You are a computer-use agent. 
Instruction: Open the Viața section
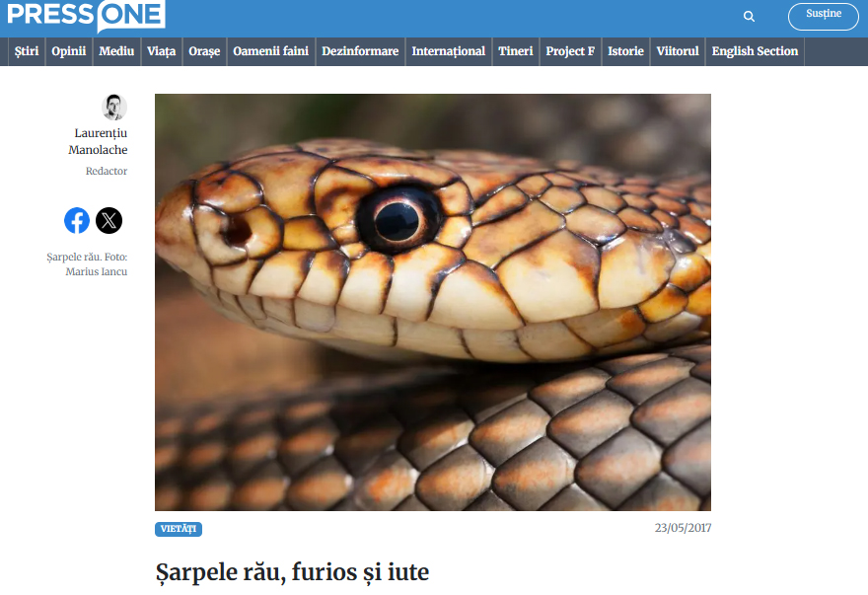coord(161,51)
